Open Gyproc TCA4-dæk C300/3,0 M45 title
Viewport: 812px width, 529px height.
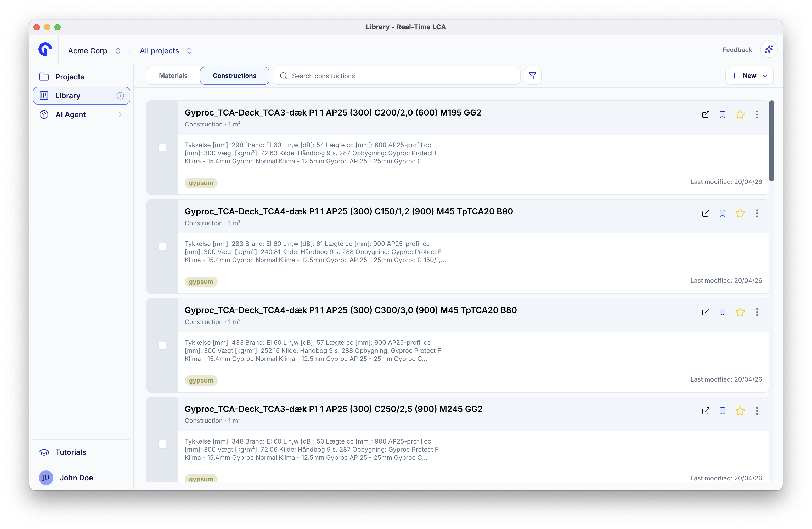[350, 310]
